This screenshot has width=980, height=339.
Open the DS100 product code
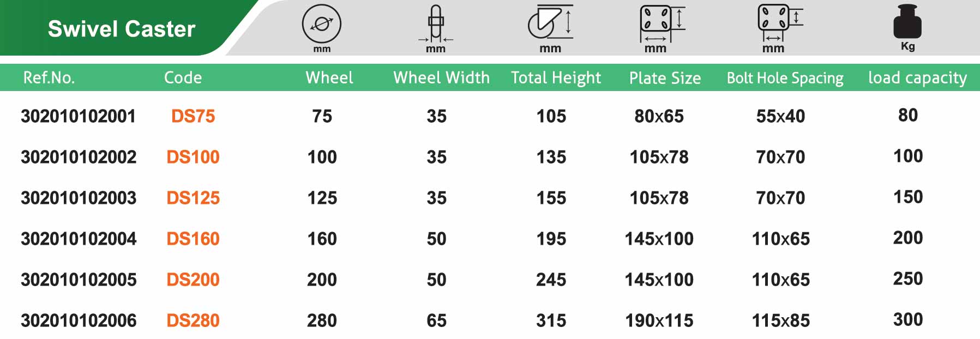click(x=193, y=157)
